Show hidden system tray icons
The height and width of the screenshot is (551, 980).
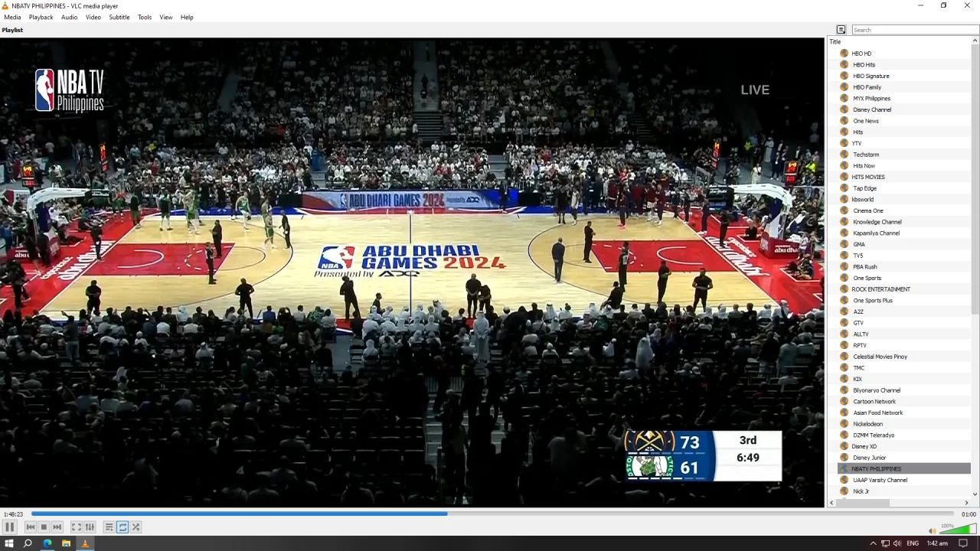tap(873, 543)
